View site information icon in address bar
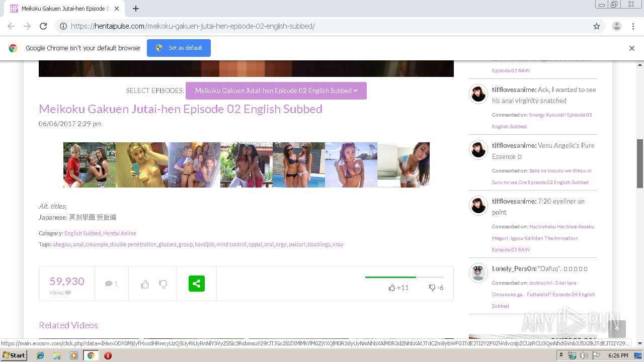This screenshot has height=362, width=644. pyautogui.click(x=63, y=26)
